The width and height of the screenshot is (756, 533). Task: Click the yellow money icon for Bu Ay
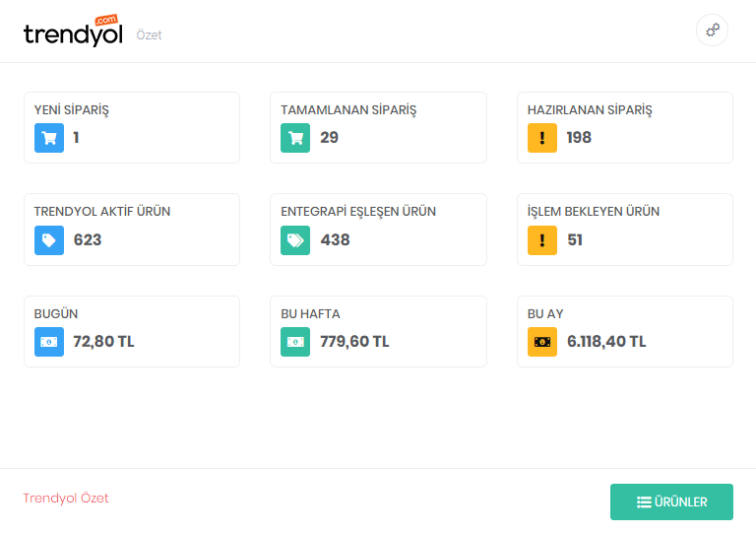coord(542,342)
